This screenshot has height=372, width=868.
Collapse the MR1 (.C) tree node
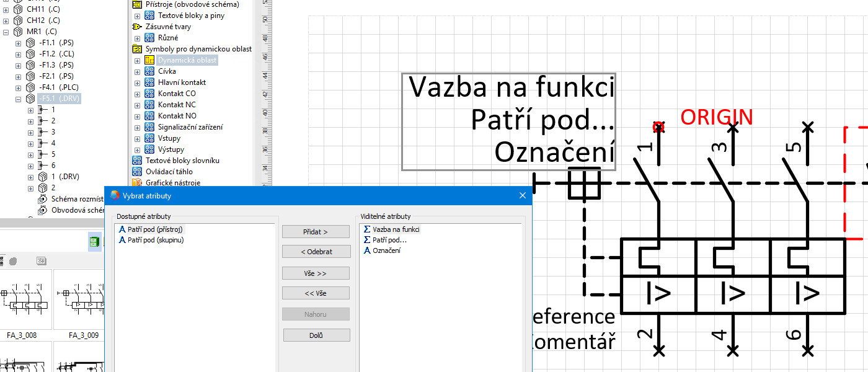point(6,32)
